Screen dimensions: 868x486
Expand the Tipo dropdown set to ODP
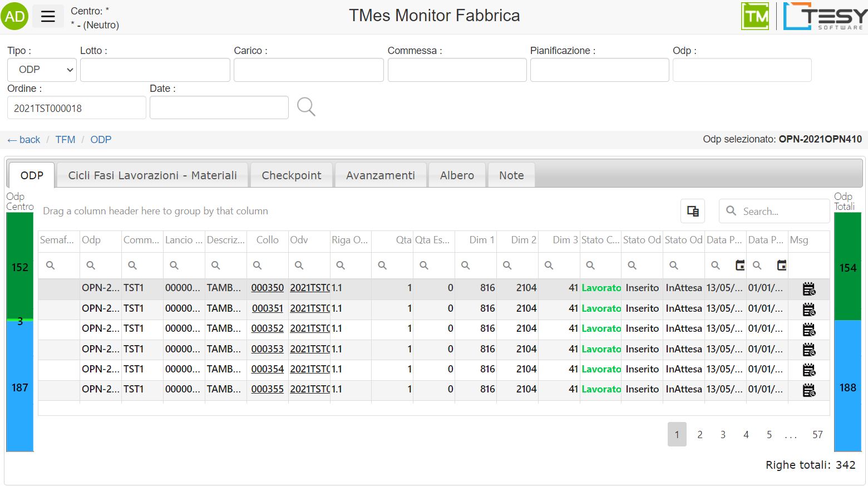pyautogui.click(x=42, y=70)
